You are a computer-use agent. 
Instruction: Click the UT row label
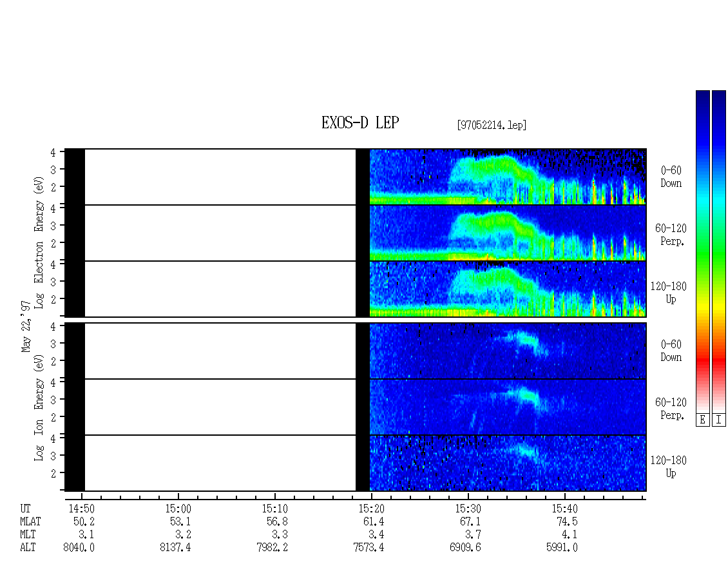click(25, 509)
